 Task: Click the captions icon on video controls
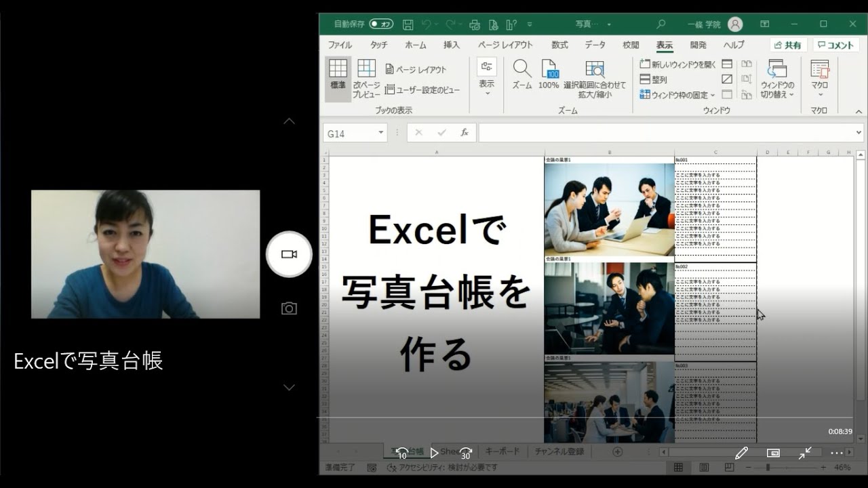(x=773, y=453)
